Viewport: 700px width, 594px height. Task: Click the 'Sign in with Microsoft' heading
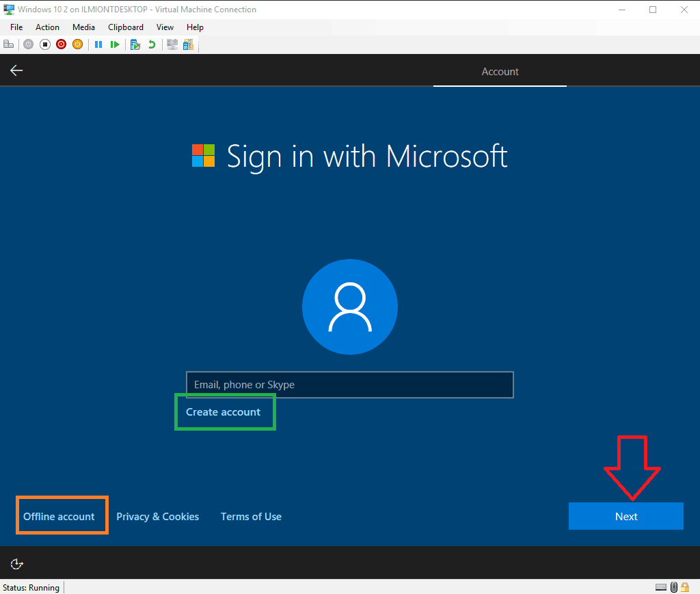tap(367, 157)
